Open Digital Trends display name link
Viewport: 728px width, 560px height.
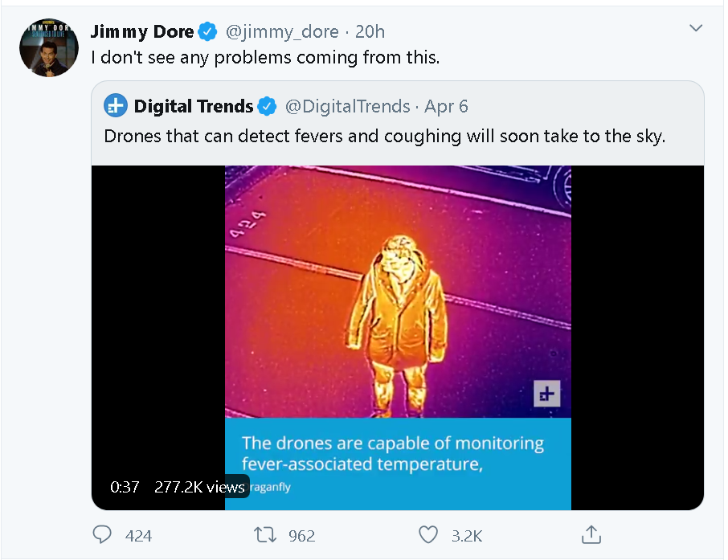point(193,106)
